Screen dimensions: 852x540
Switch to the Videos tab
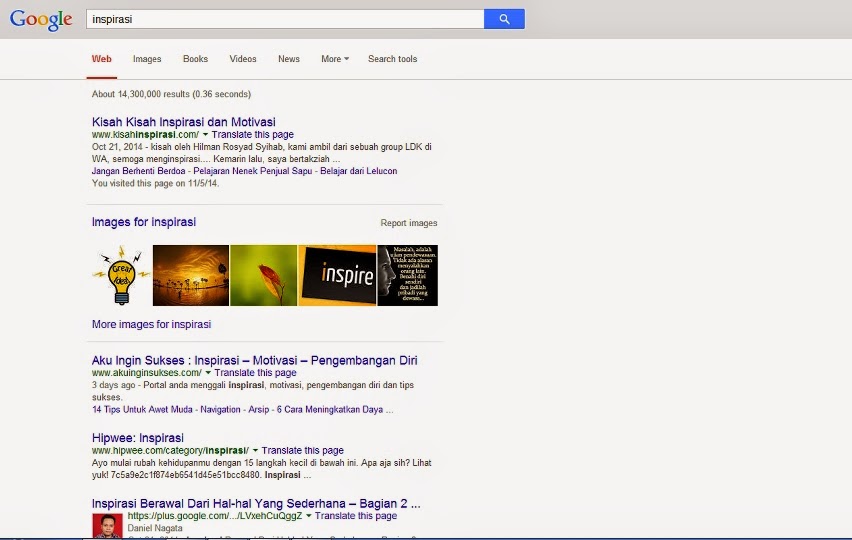[243, 59]
